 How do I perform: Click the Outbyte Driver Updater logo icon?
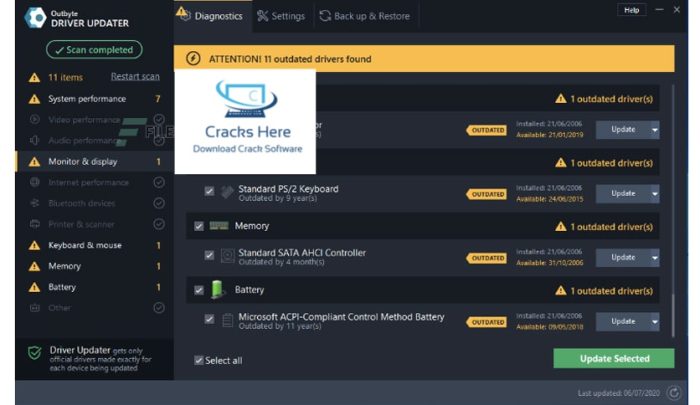[35, 17]
